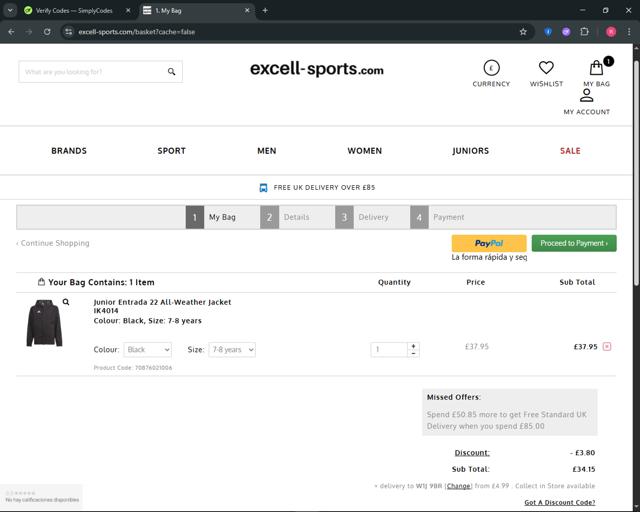Click the sub total value £34.15
The height and width of the screenshot is (512, 640).
pos(584,470)
